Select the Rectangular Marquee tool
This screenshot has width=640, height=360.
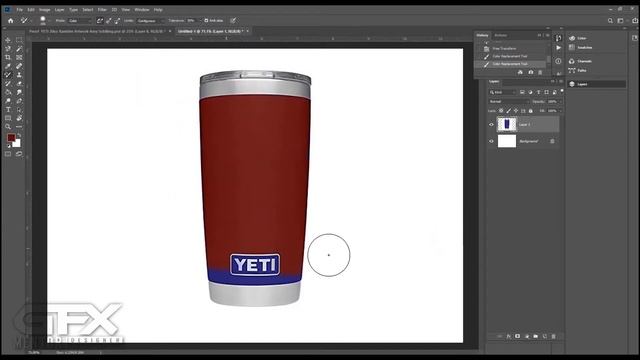[19, 40]
